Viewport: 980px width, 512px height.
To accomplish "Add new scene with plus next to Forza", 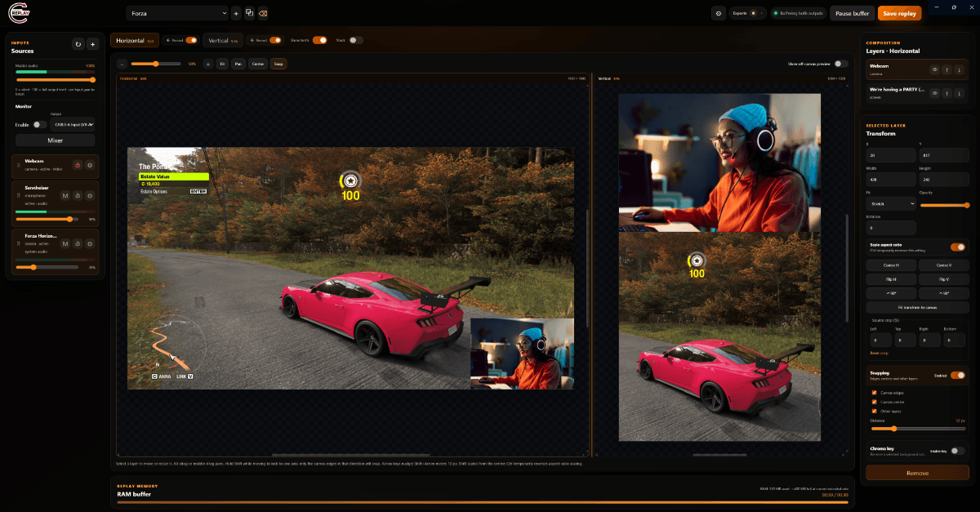I will [x=236, y=13].
